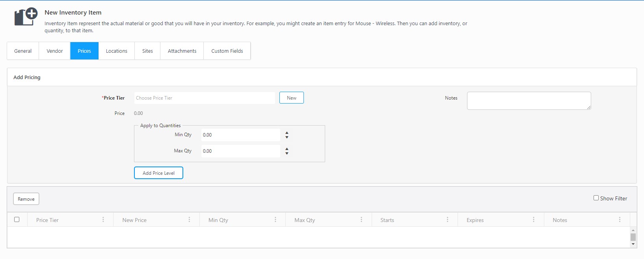Click Min Qty column kebab menu
This screenshot has height=259, width=644.
(275, 220)
